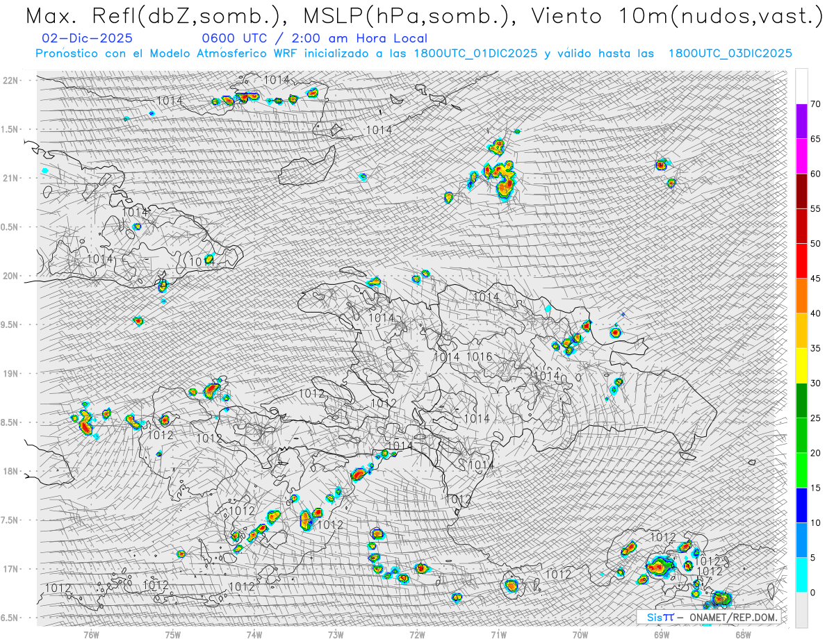834x644 pixels.
Task: Choose the orange 40–45 dBZ colorbar segment
Action: (x=801, y=296)
